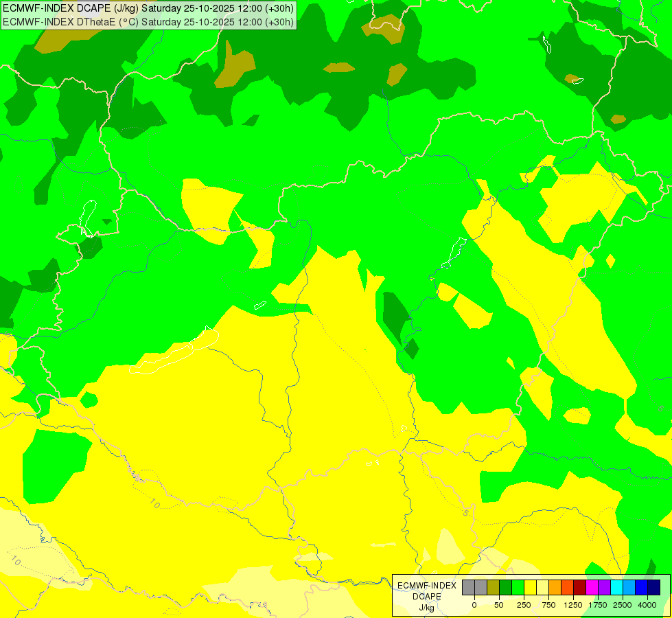This screenshot has width=672, height=618.
Task: Click the DCAPE title line in header
Action: pyautogui.click(x=148, y=8)
